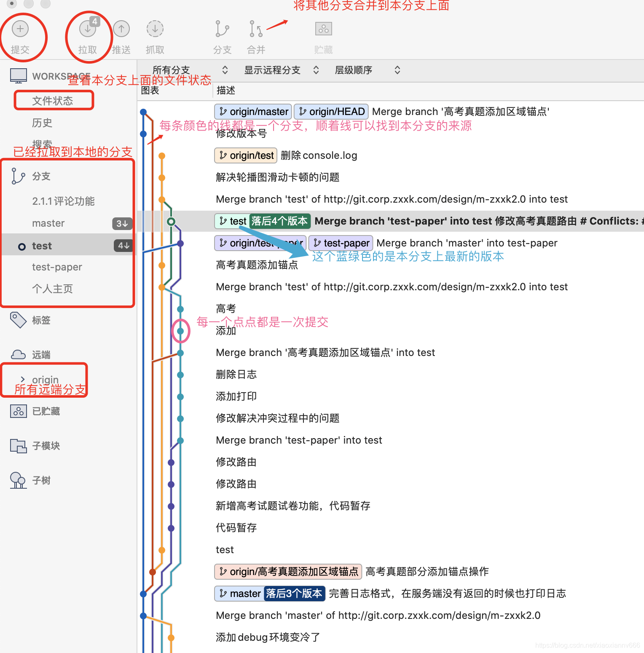The height and width of the screenshot is (653, 644).
Task: Click the WORKSPACE monitor icon
Action: [x=19, y=76]
